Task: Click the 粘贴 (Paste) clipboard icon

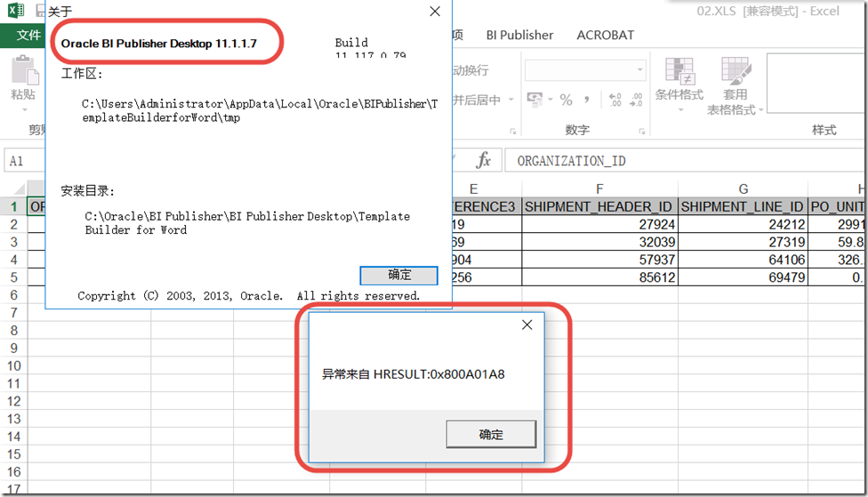Action: pos(24,70)
